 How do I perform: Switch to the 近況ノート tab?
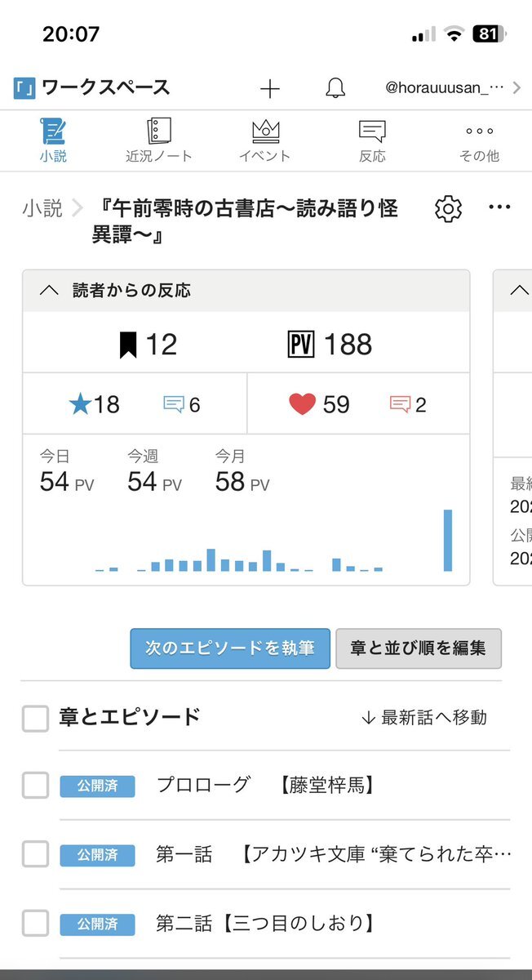(159, 140)
